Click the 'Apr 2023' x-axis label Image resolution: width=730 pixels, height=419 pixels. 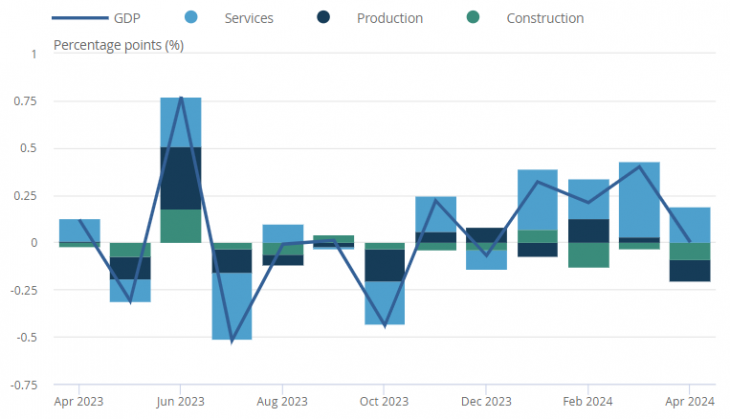(79, 401)
